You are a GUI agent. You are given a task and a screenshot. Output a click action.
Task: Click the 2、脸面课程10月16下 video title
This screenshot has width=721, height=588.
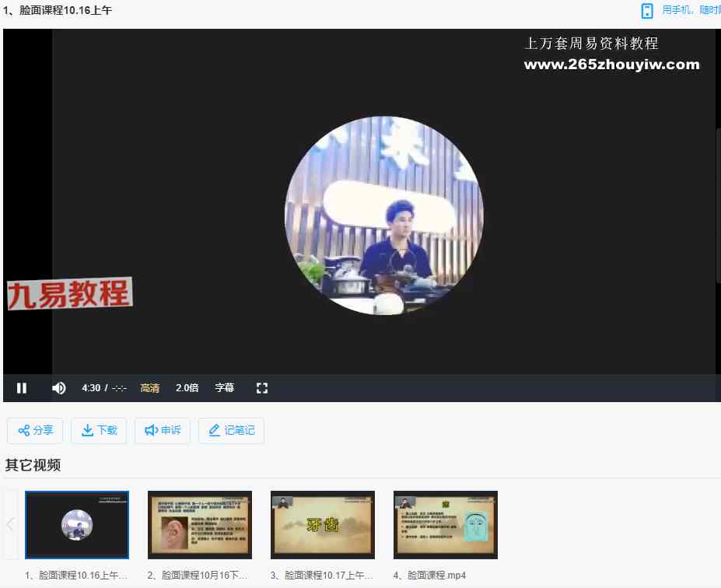click(x=200, y=576)
